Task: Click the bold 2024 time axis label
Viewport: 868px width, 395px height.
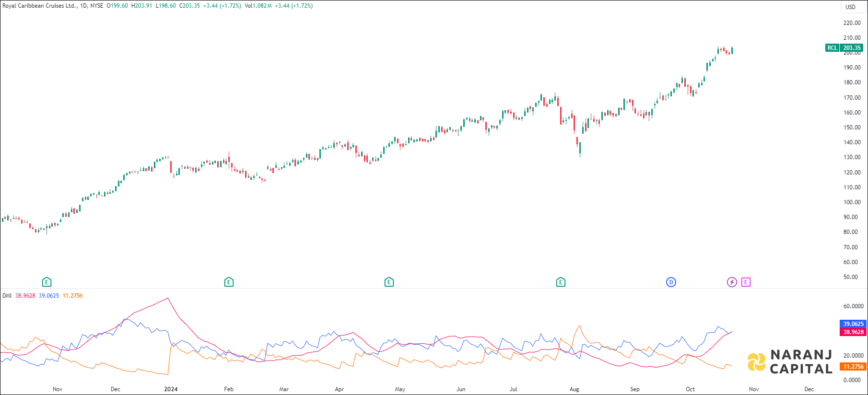Action: pyautogui.click(x=171, y=389)
